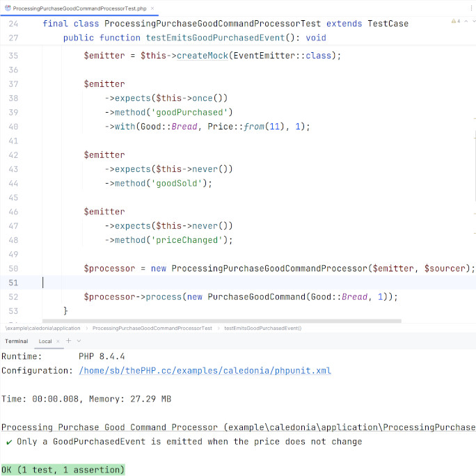Open the terminal sessions dropdown chevron

(x=79, y=341)
